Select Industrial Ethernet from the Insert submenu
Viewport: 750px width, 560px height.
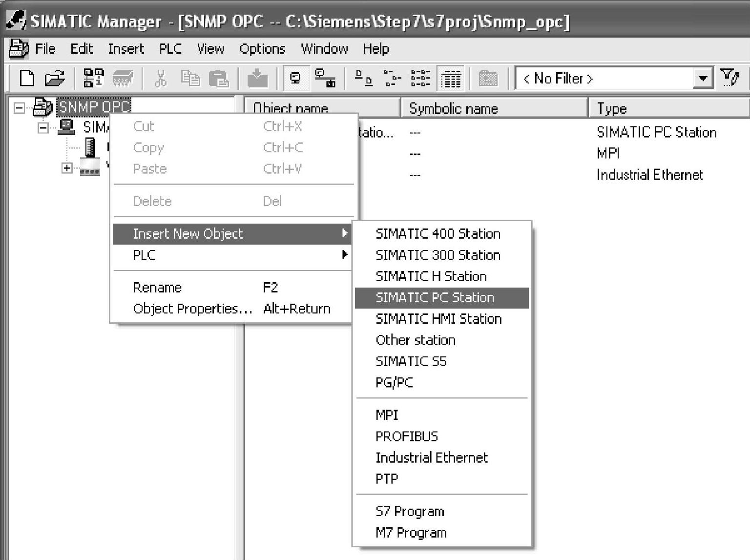442,457
